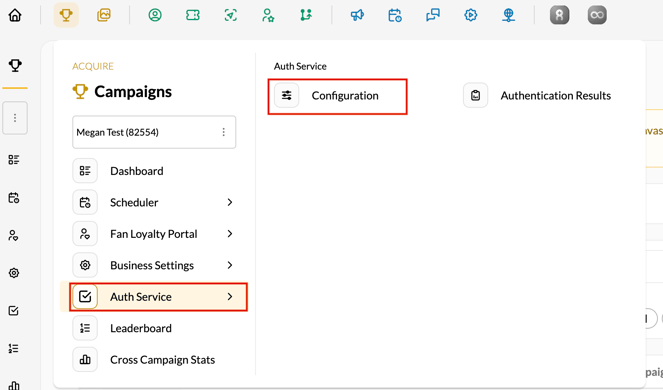Open the blue play-gear icon
Screen dimensions: 663x390
coord(471,15)
